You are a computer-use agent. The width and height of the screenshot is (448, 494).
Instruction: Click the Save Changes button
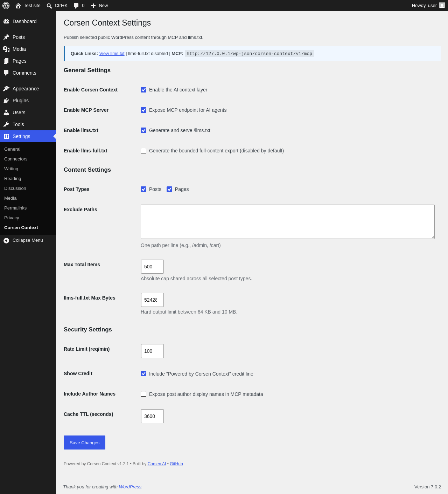coord(84,442)
